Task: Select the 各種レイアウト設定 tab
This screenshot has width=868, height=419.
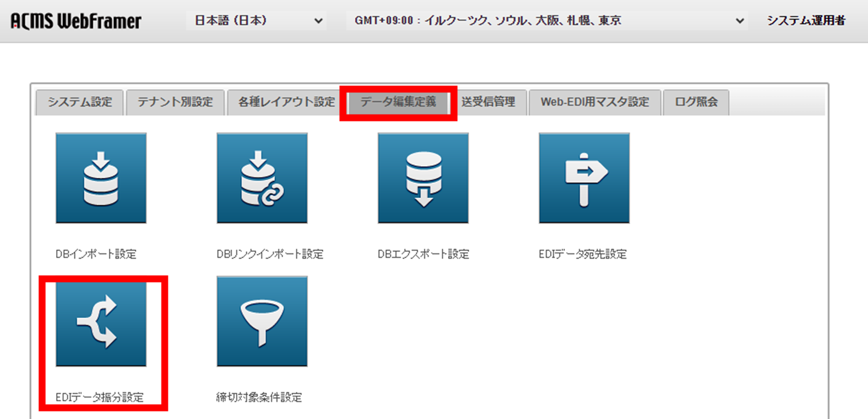Action: coord(284,102)
